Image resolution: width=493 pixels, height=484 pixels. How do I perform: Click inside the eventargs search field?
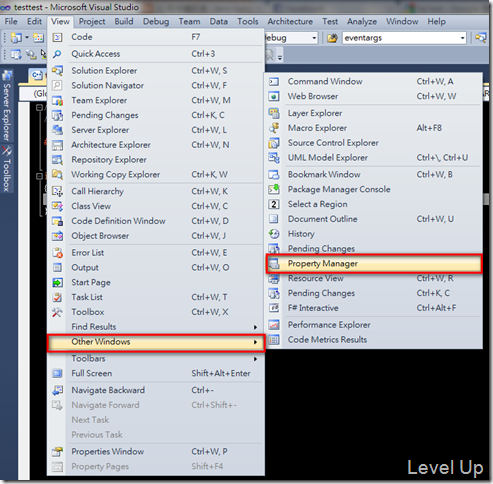(401, 38)
